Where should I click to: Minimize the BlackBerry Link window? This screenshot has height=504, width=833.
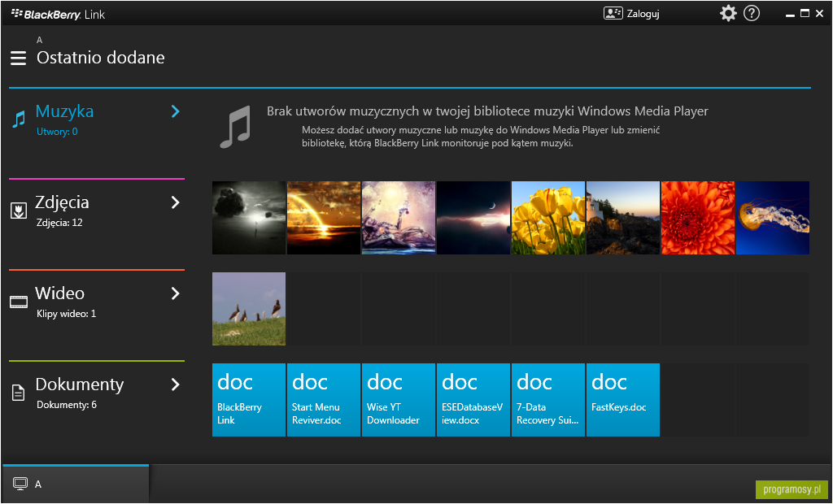(791, 15)
